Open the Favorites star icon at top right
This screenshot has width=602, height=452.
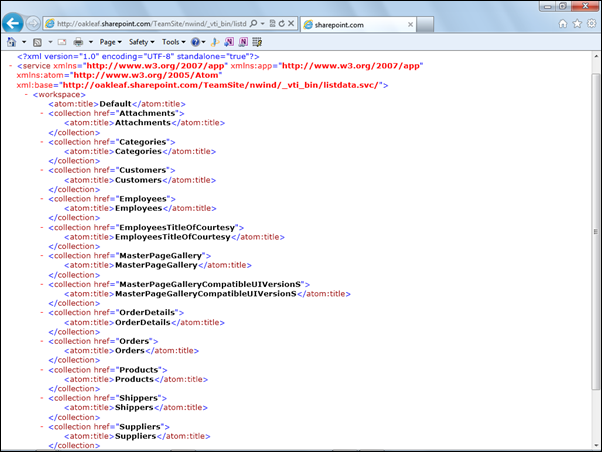[577, 22]
